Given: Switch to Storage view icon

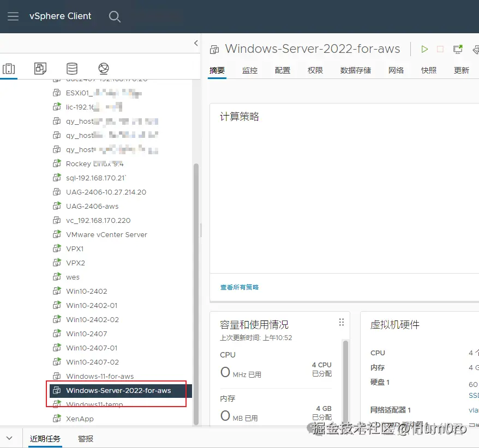Looking at the screenshot, I should click(x=72, y=68).
